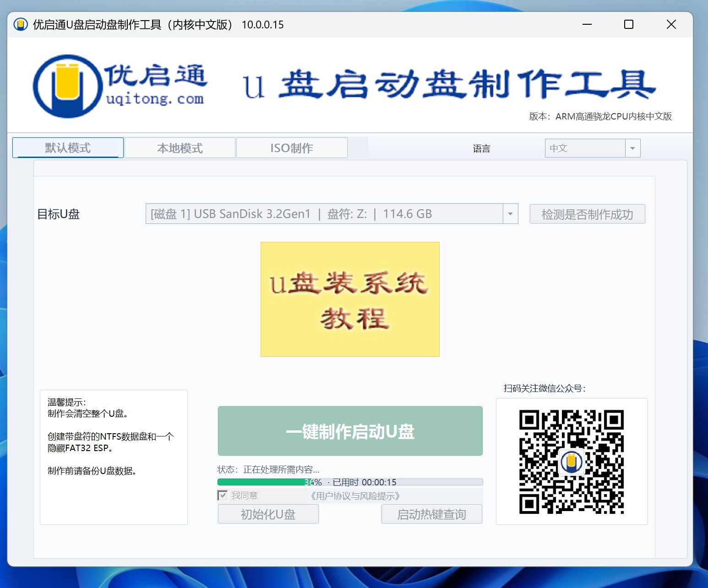
Task: Click the 目标U盘 label
Action: [59, 214]
